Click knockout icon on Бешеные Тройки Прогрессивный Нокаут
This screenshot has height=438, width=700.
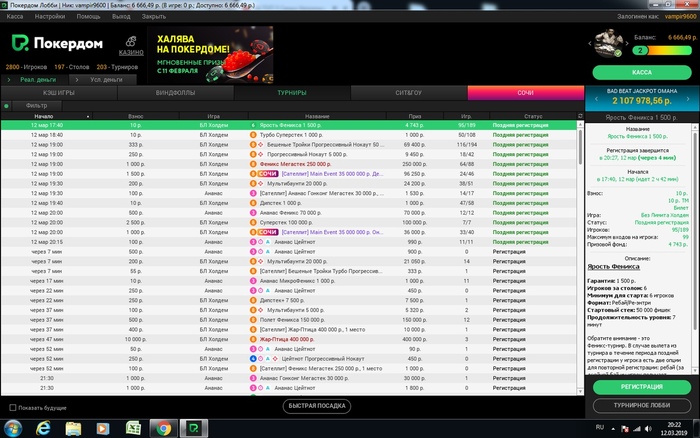pyautogui.click(x=261, y=145)
